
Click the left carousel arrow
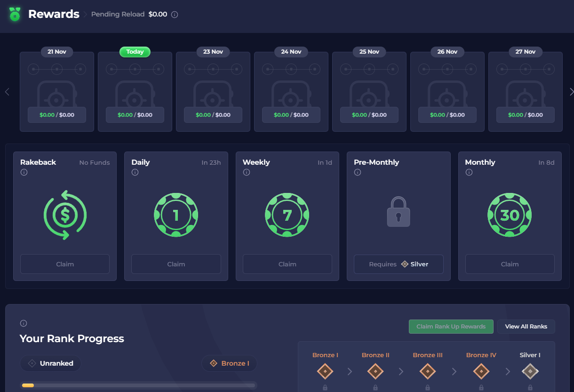(x=7, y=92)
